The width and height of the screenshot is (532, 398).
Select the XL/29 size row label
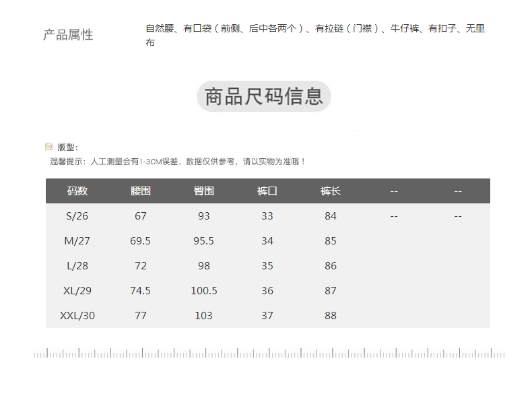click(x=77, y=291)
